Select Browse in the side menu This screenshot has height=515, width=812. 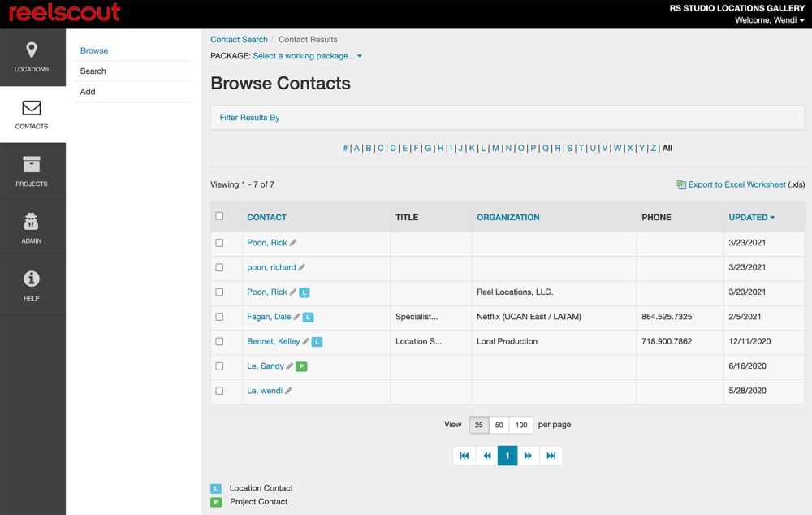tap(94, 50)
